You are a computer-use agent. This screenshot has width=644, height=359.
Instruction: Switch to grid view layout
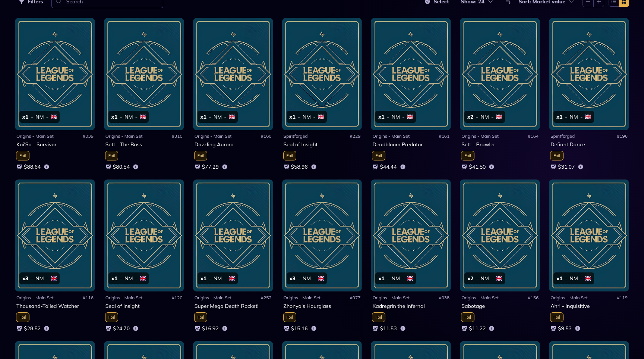tap(624, 2)
